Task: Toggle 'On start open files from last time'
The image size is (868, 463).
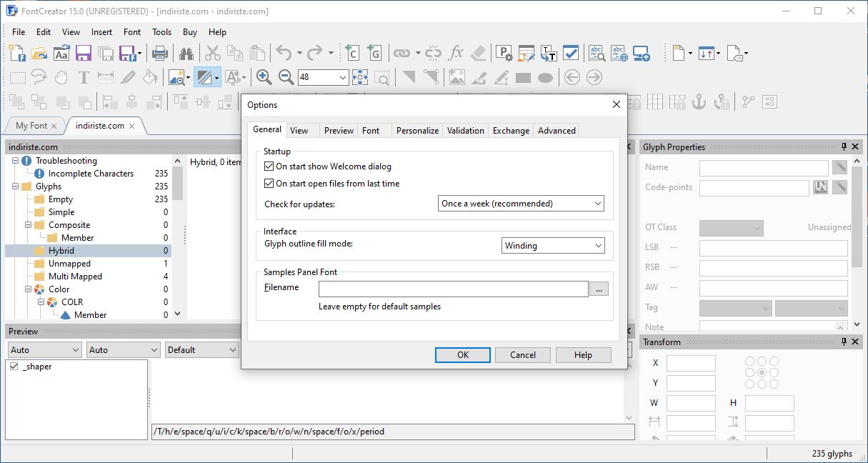Action: tap(269, 184)
